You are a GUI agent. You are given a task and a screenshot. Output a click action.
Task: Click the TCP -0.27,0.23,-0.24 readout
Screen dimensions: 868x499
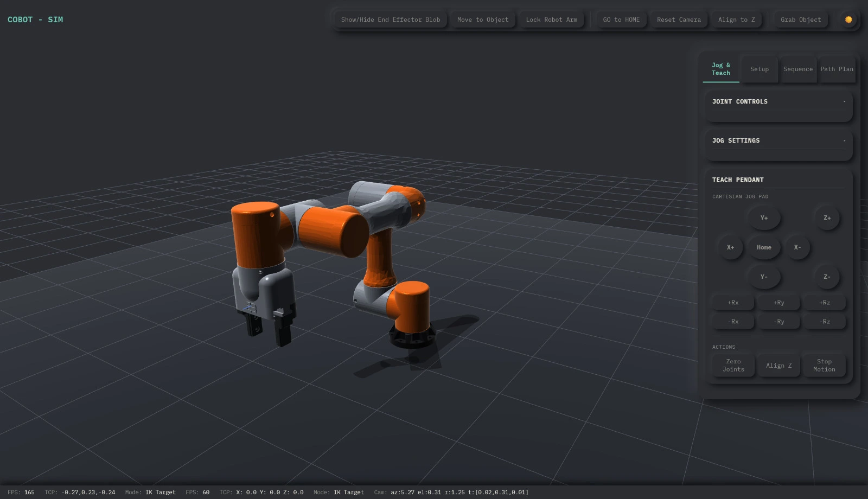pyautogui.click(x=80, y=492)
